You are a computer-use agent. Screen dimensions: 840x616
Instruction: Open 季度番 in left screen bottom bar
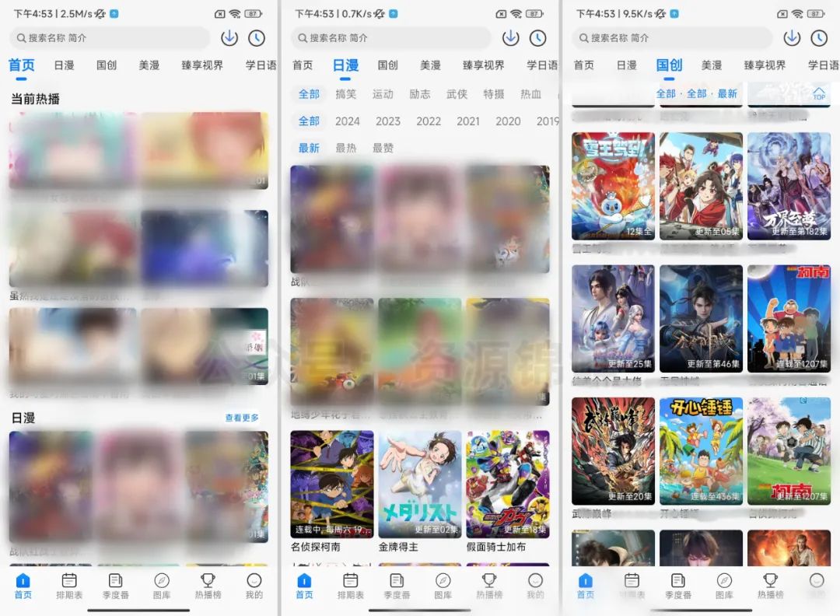coord(115,586)
